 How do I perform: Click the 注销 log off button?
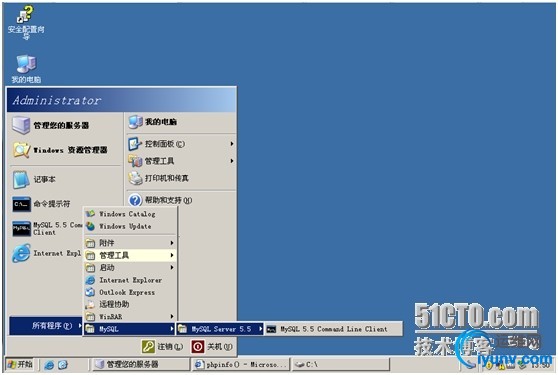(x=162, y=346)
